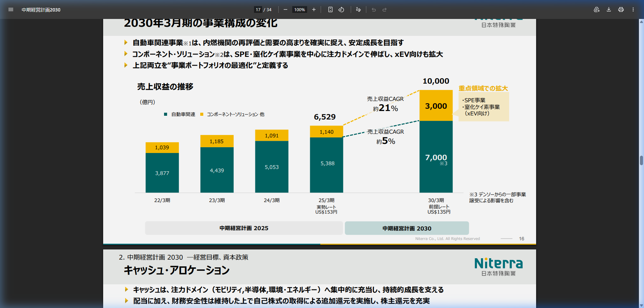Select the document title 中期経営計画2030
The height and width of the screenshot is (308, 644).
tap(41, 10)
